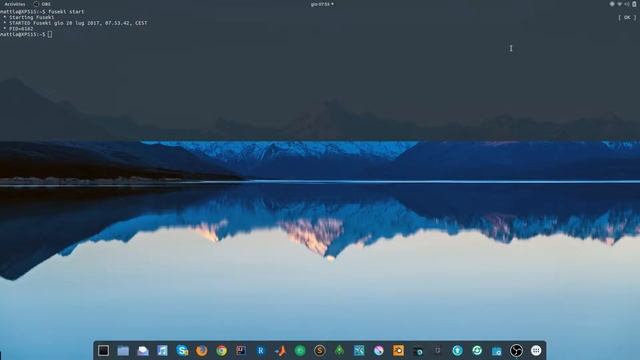Click the [ OK ] status text
The height and width of the screenshot is (360, 640).
pyautogui.click(x=627, y=18)
